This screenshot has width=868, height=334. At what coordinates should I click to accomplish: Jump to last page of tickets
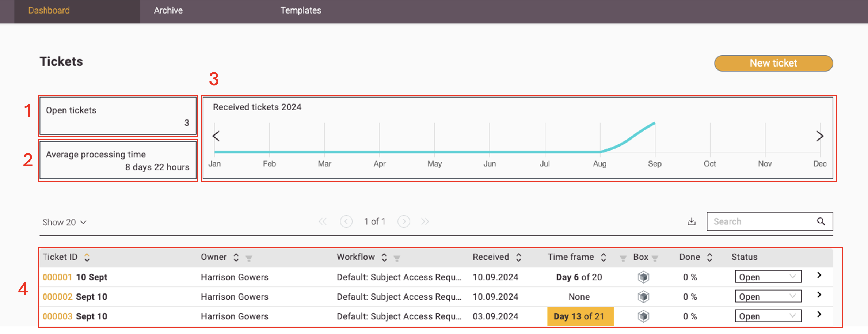tap(425, 221)
